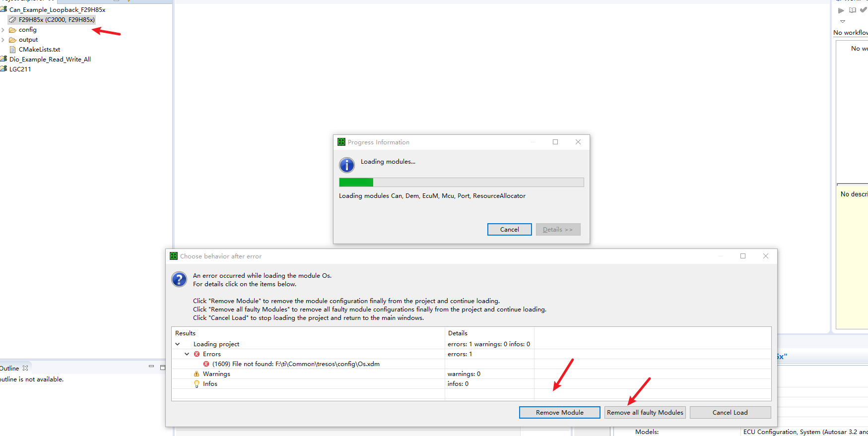868x436 pixels.
Task: Collapse the Loading project results node
Action: [178, 344]
